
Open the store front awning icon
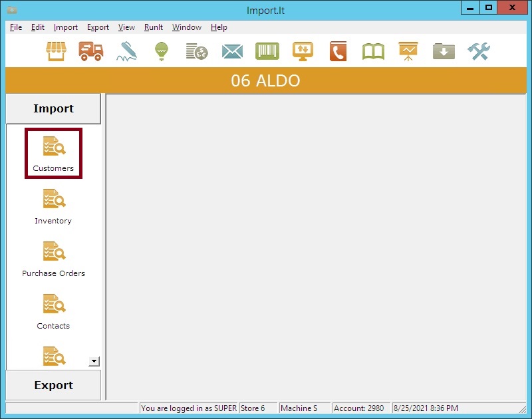click(x=57, y=52)
